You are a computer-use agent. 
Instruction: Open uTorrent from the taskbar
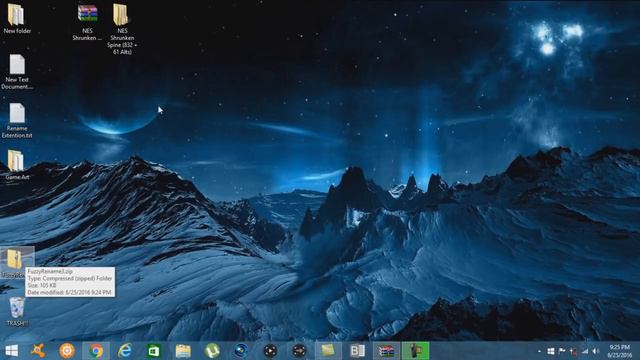click(x=212, y=351)
